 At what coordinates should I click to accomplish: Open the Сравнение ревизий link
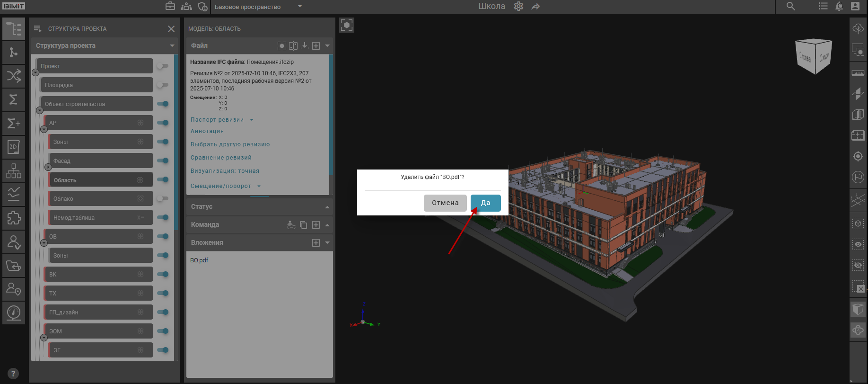tap(221, 158)
